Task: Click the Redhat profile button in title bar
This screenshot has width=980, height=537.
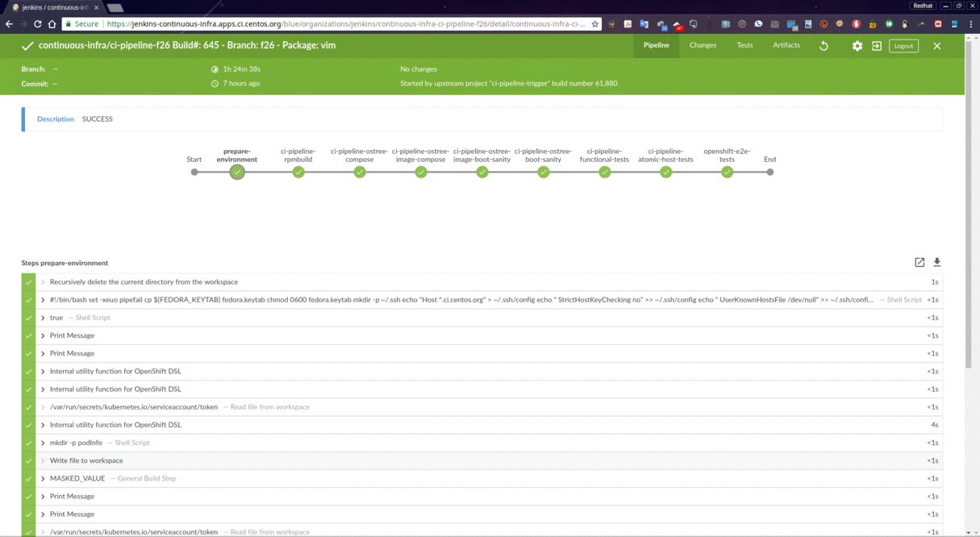Action: (923, 6)
